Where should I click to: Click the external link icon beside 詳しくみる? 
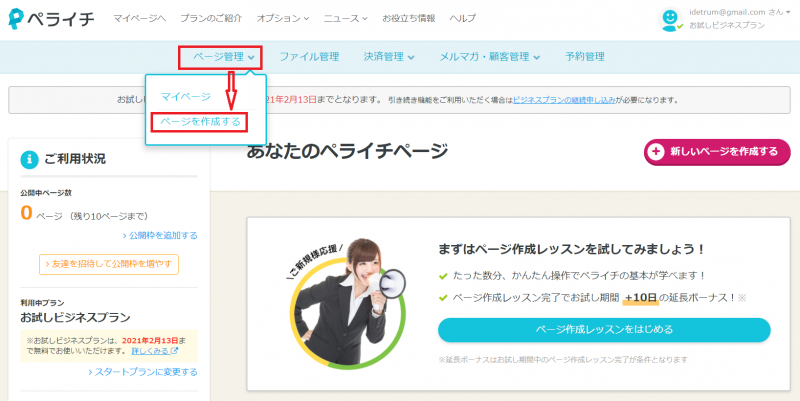(174, 352)
